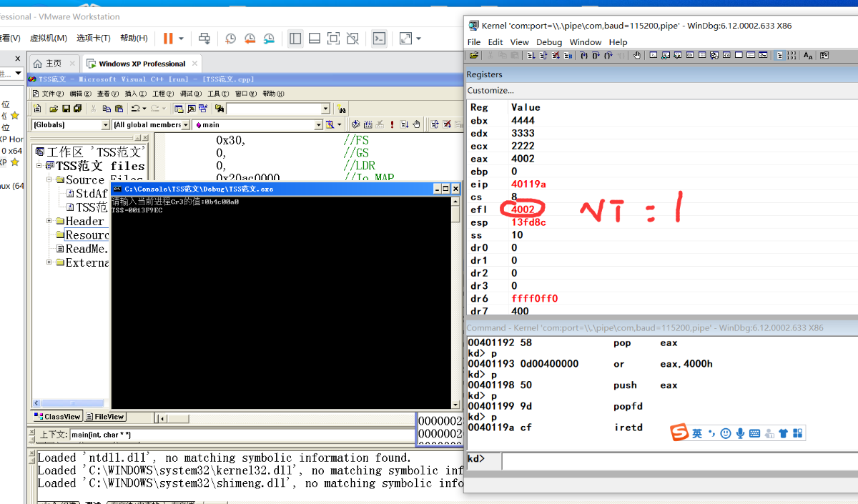Click WinDbg Options icon after Font
This screenshot has height=504, width=858.
824,55
